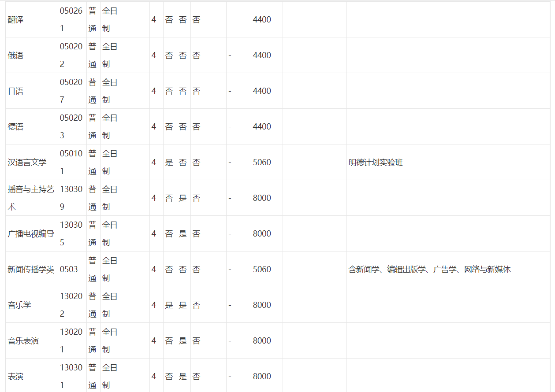
Task: Click the 8000 tuition in 音乐学 row
Action: (x=262, y=305)
